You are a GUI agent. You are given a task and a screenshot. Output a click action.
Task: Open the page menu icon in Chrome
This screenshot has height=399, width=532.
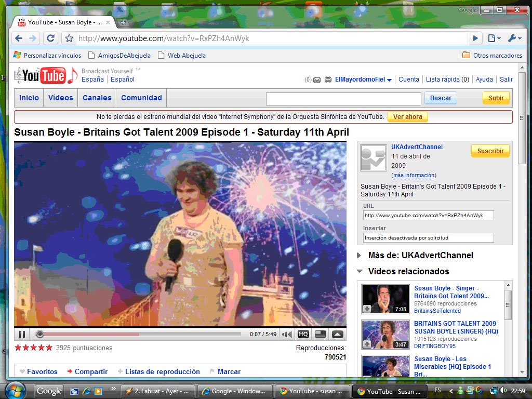coord(494,38)
